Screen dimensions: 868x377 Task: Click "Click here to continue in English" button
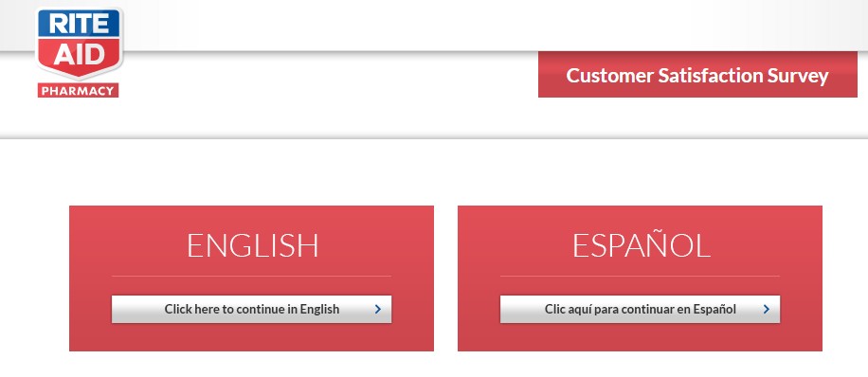[251, 309]
